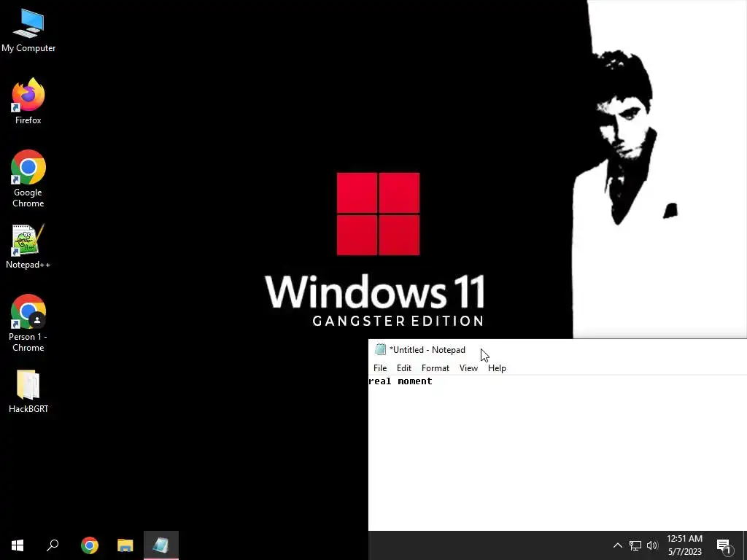Place cursor in the 'real moment' text
This screenshot has width=747, height=560.
click(x=400, y=381)
